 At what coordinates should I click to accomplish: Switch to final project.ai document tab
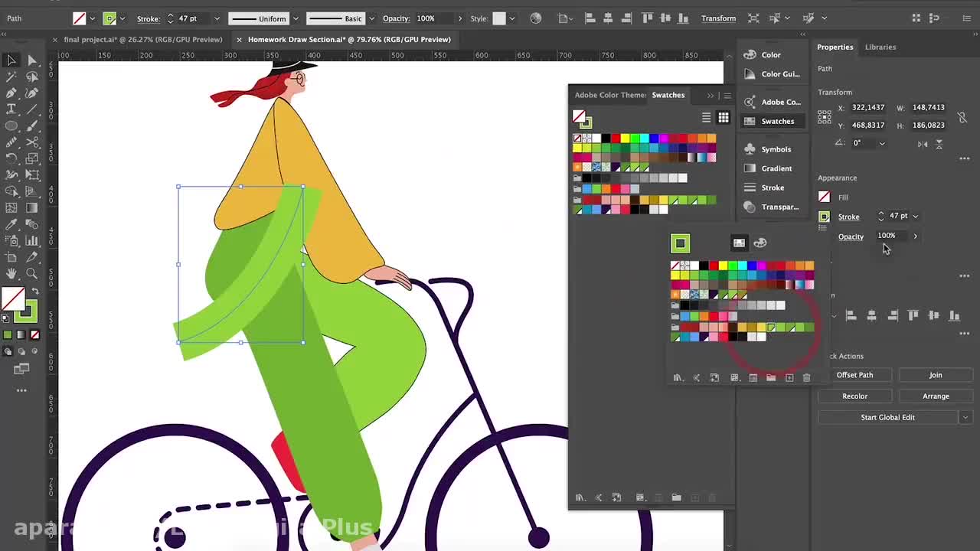point(142,39)
